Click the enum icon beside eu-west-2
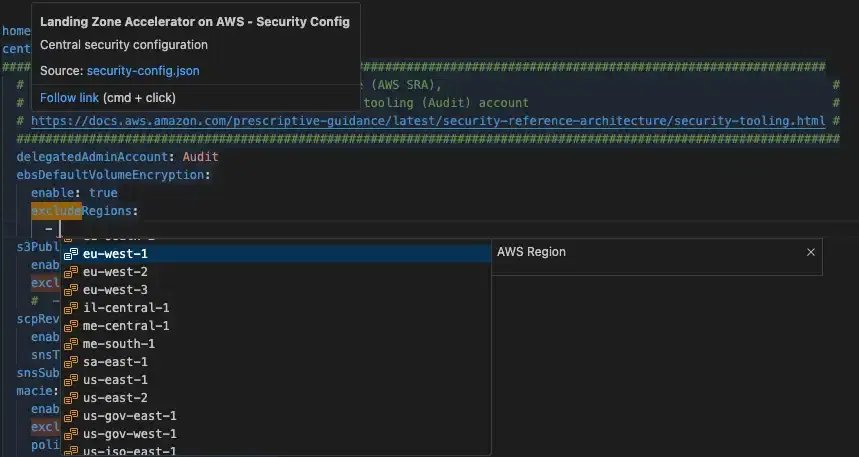The height and width of the screenshot is (457, 859). (71, 272)
